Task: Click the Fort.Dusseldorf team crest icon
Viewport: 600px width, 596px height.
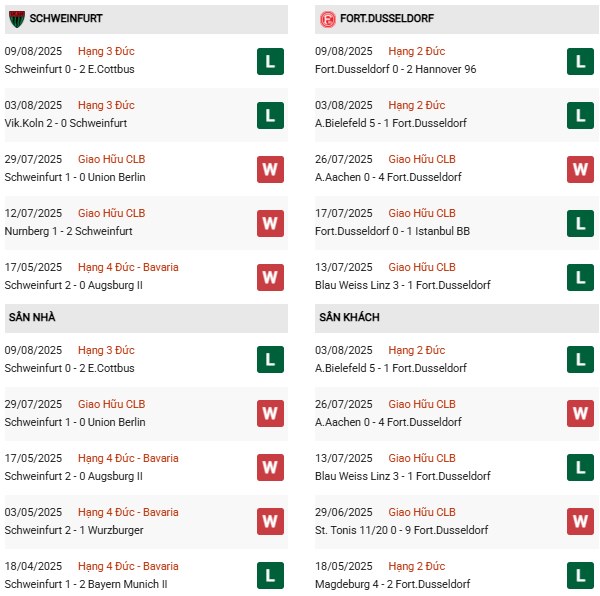Action: pyautogui.click(x=327, y=19)
